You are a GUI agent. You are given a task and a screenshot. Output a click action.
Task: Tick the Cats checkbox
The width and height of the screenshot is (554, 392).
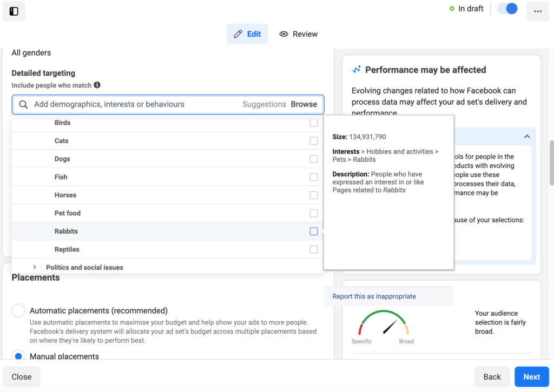click(314, 141)
